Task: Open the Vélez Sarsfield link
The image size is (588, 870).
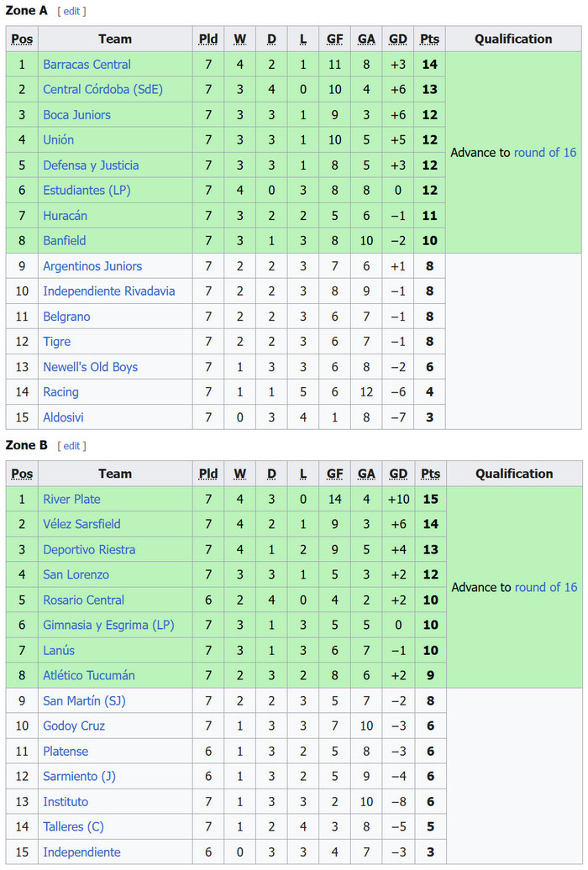Action: (x=81, y=524)
